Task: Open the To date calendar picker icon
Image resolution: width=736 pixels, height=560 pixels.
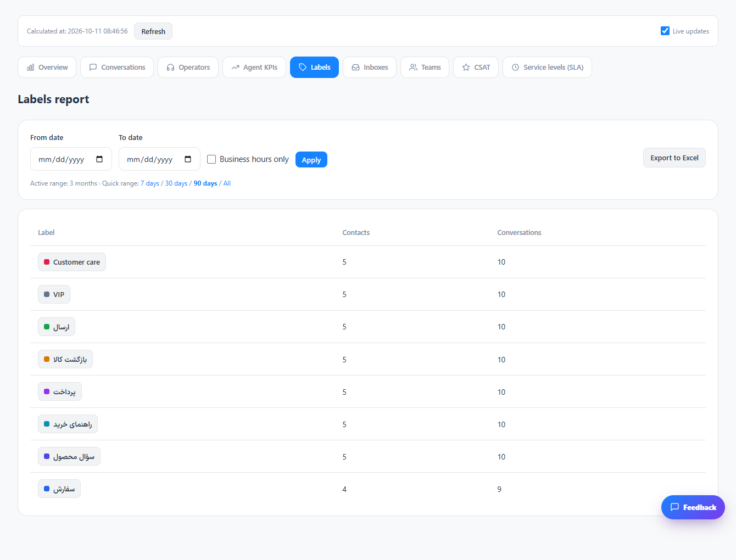Action: pos(188,159)
